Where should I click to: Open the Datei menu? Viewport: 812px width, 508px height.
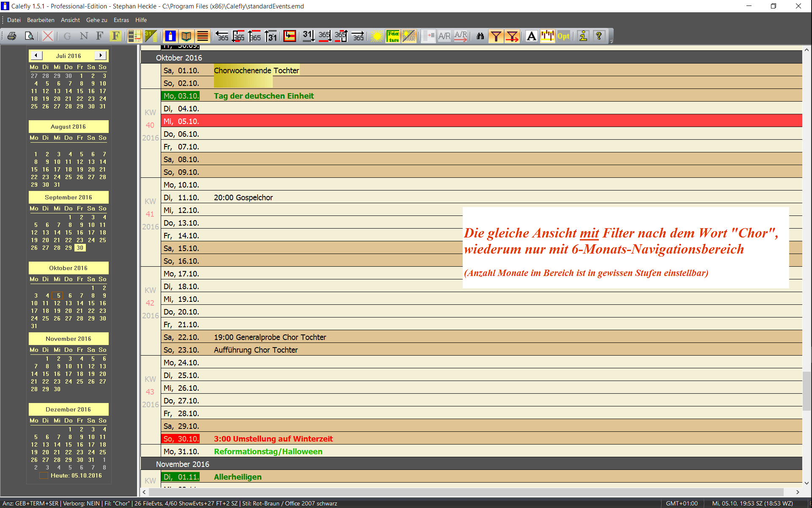pyautogui.click(x=14, y=20)
